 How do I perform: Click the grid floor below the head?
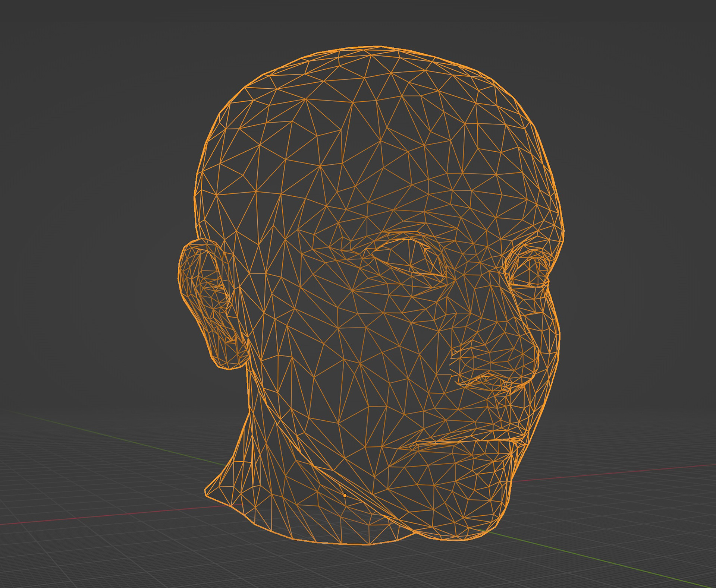373,570
